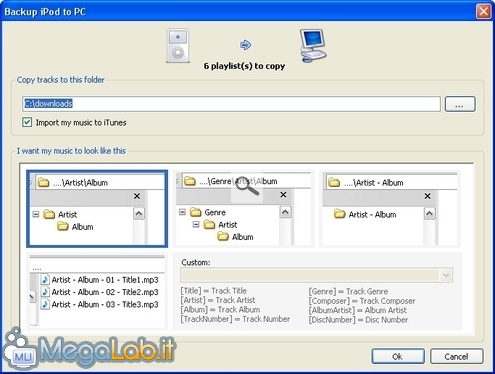Collapse the Artist node in first preview
495x374 pixels.
click(36, 214)
